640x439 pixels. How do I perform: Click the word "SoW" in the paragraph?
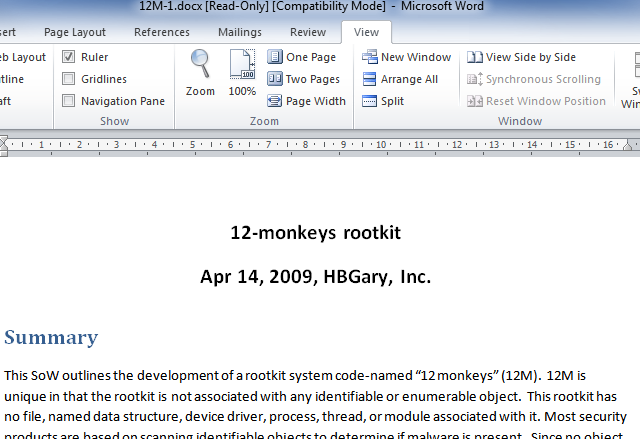45,375
